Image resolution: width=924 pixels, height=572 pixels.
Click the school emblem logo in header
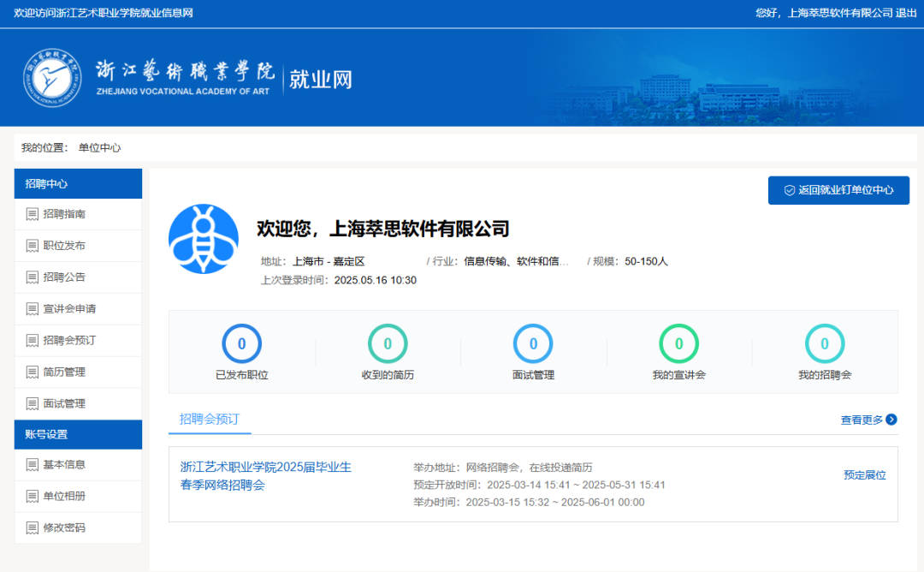53,79
